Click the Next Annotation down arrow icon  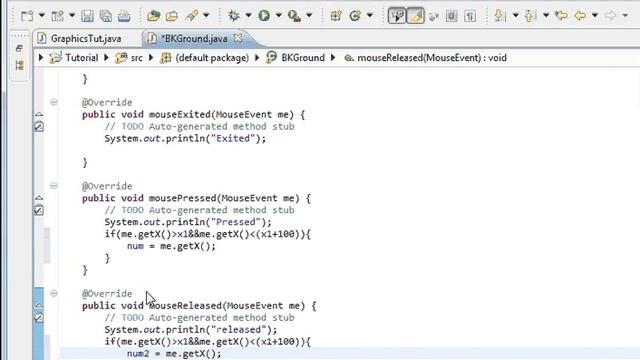click(x=500, y=16)
